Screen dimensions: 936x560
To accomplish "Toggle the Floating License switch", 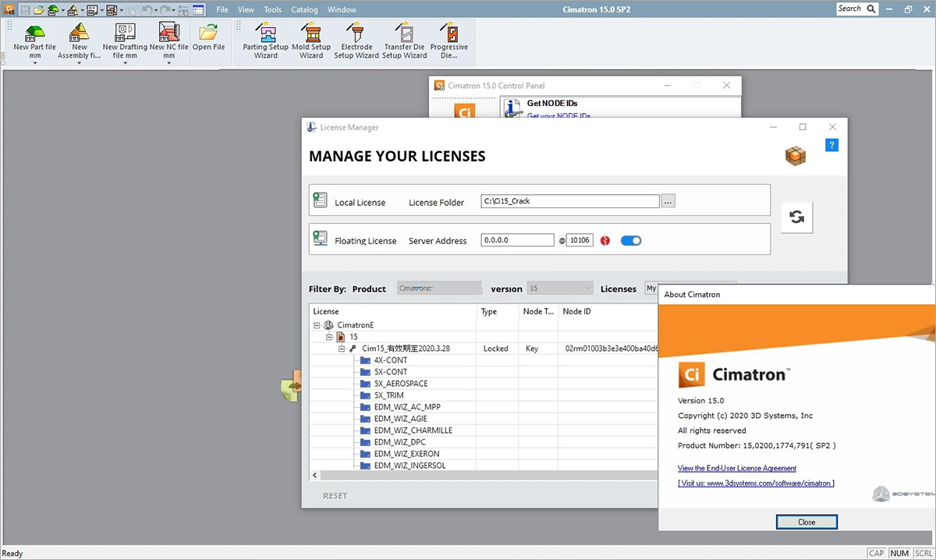I will point(631,241).
